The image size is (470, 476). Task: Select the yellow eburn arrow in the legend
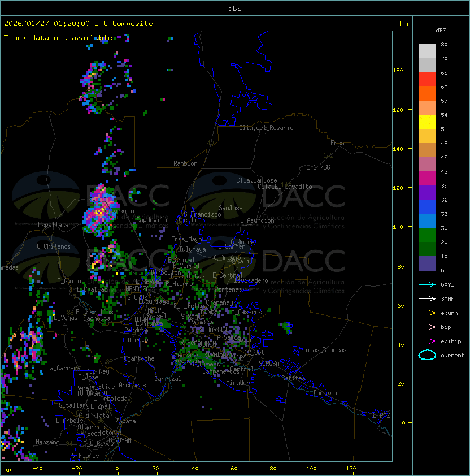[427, 313]
